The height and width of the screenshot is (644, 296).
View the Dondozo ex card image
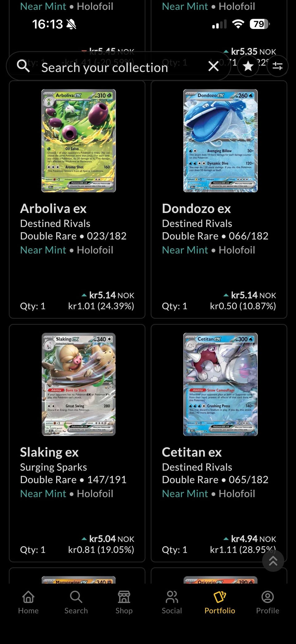[220, 141]
